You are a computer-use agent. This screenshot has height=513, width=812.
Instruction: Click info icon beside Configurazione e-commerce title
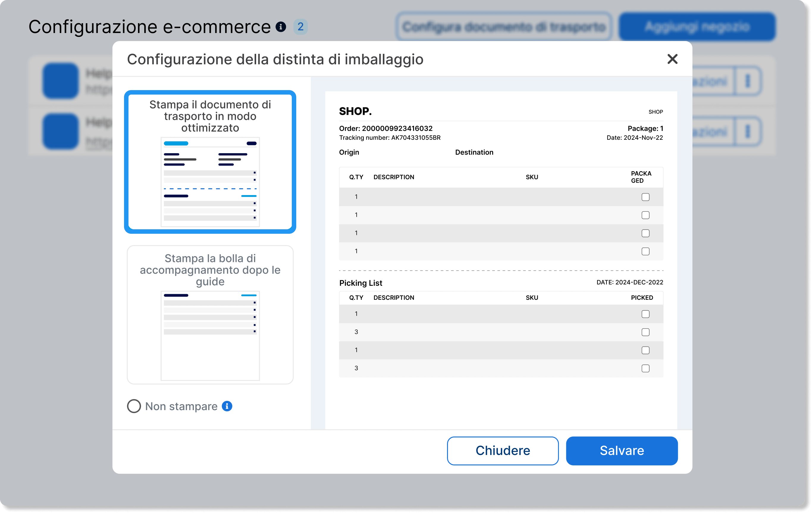pyautogui.click(x=280, y=27)
